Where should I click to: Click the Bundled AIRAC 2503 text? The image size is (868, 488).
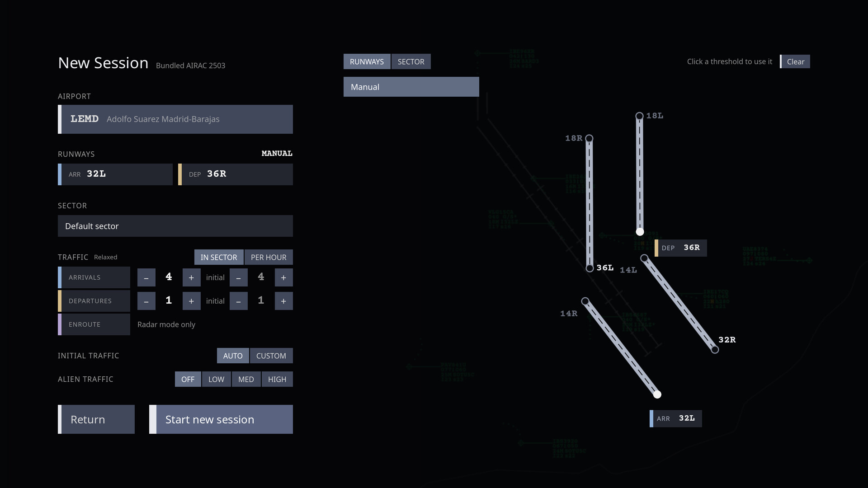coord(191,66)
